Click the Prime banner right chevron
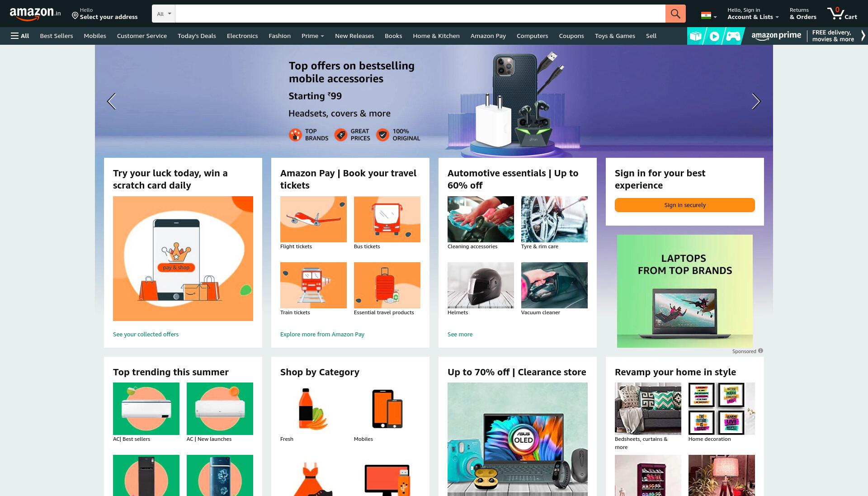This screenshot has width=868, height=496. point(863,36)
